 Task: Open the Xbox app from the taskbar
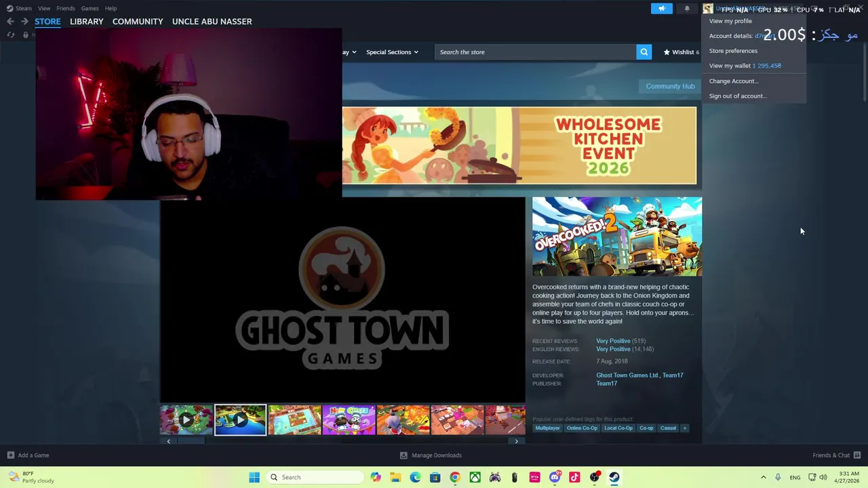(475, 477)
